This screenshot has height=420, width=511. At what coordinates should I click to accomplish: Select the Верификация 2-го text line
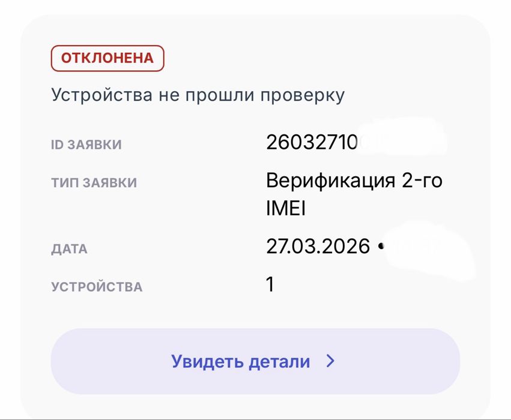click(x=354, y=180)
